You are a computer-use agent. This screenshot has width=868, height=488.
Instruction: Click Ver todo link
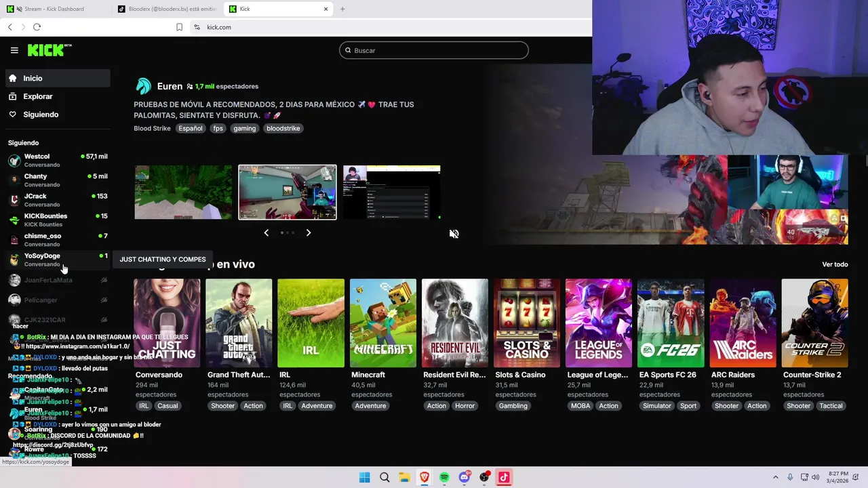coord(835,264)
